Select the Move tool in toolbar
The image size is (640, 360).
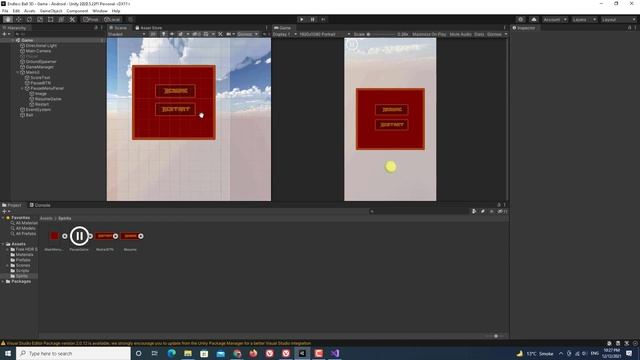coord(18,20)
